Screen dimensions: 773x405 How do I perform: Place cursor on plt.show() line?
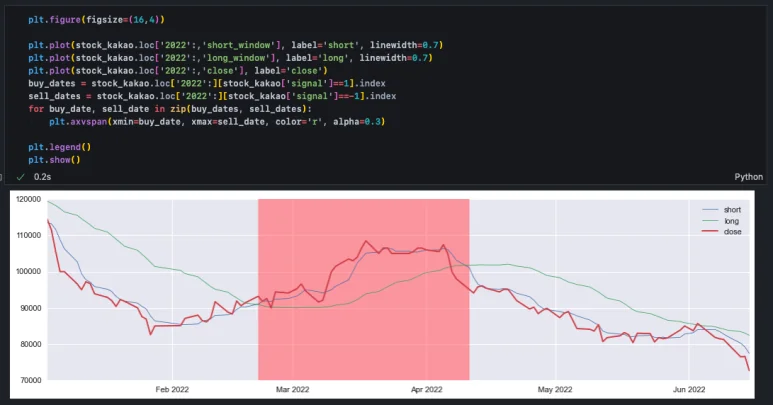tap(54, 159)
